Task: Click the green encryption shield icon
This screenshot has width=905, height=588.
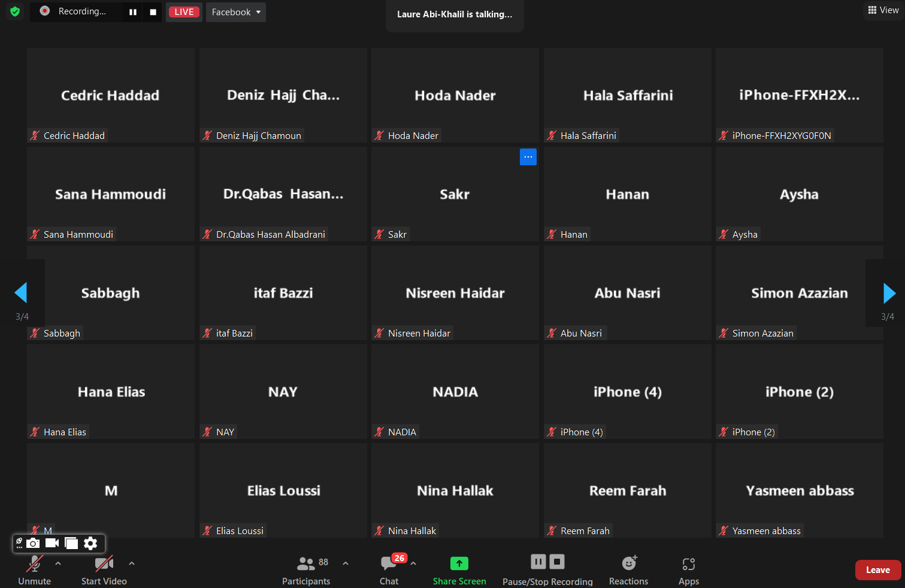Action: 15,11
